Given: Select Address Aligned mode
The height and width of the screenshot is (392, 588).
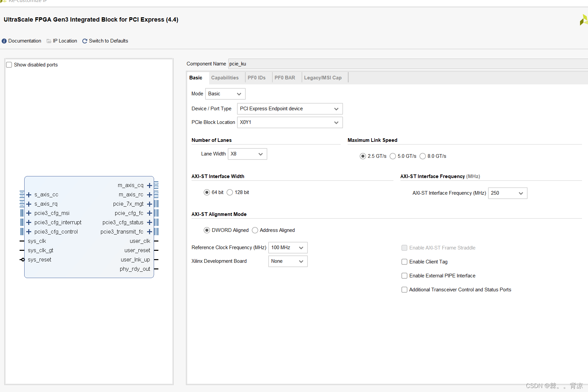Looking at the screenshot, I should pos(255,230).
